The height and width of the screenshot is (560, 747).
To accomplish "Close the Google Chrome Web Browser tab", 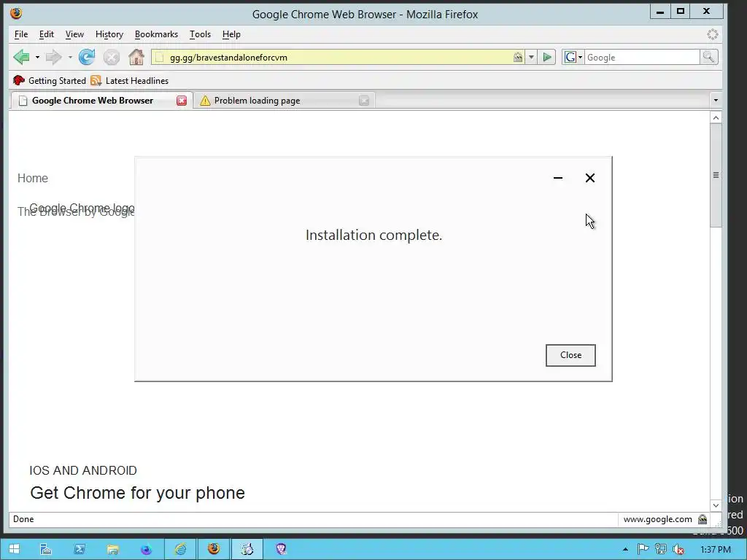I will [182, 101].
